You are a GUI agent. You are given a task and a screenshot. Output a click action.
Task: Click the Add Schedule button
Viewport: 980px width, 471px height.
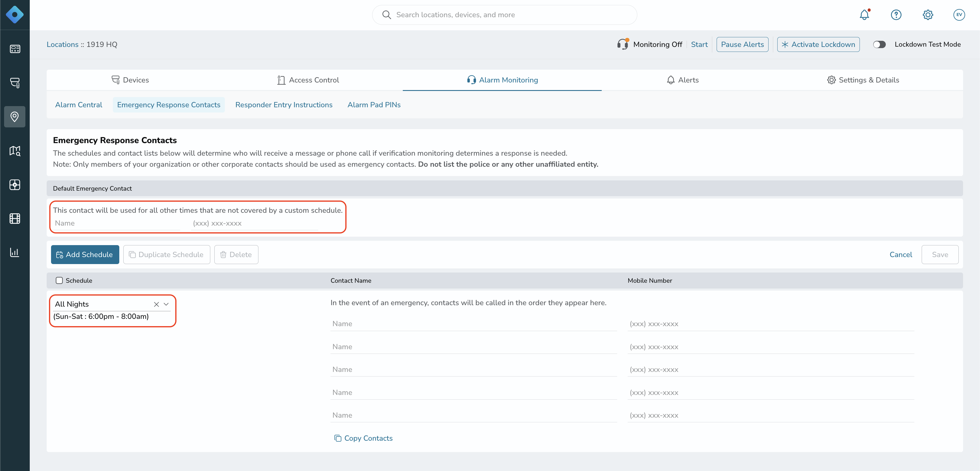[x=85, y=254]
